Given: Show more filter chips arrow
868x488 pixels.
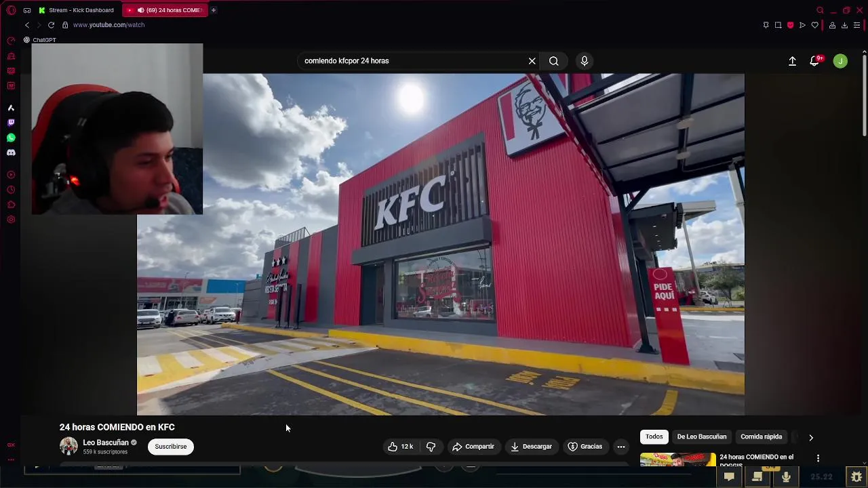Looking at the screenshot, I should coord(811,437).
